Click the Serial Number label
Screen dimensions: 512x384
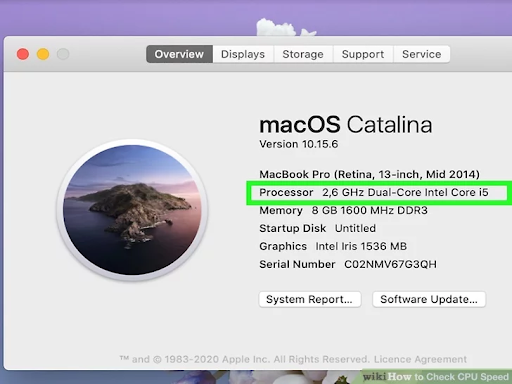tap(297, 265)
